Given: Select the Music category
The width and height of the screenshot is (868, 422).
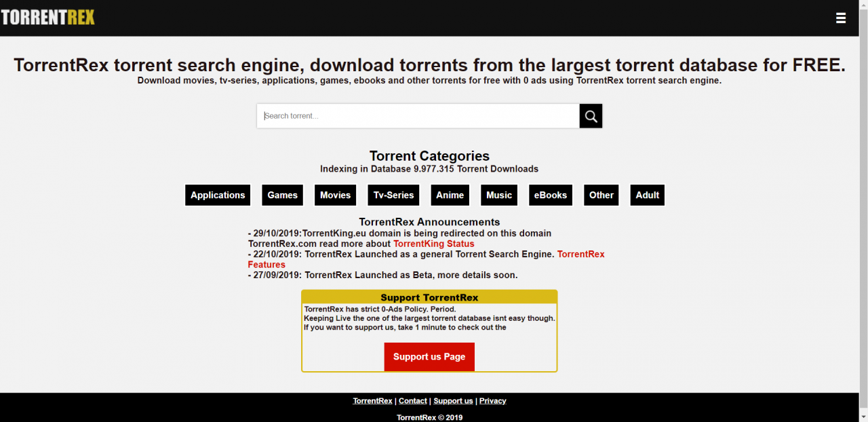Looking at the screenshot, I should [x=499, y=195].
